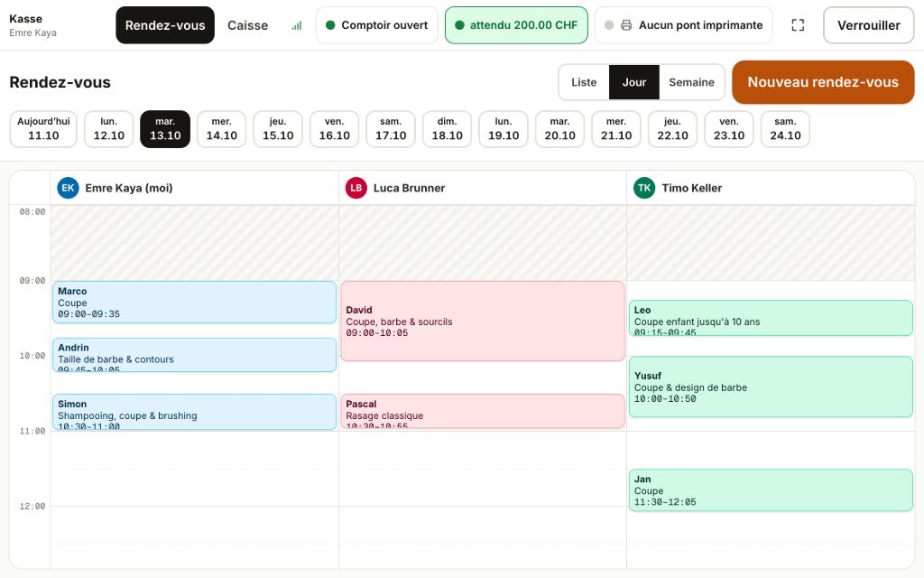The height and width of the screenshot is (578, 924).
Task: Open Yusuf's Coupe & design de barbe appointment
Action: coord(771,387)
